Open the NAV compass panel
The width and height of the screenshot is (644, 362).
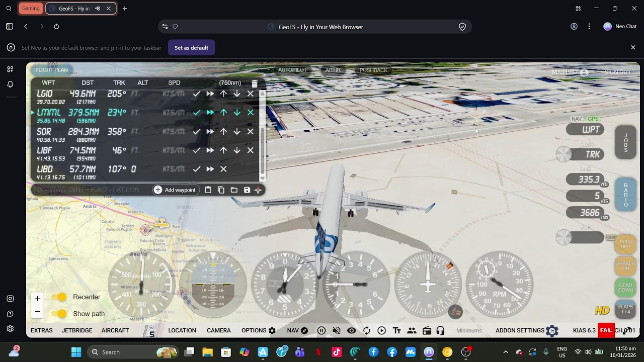pos(297,330)
